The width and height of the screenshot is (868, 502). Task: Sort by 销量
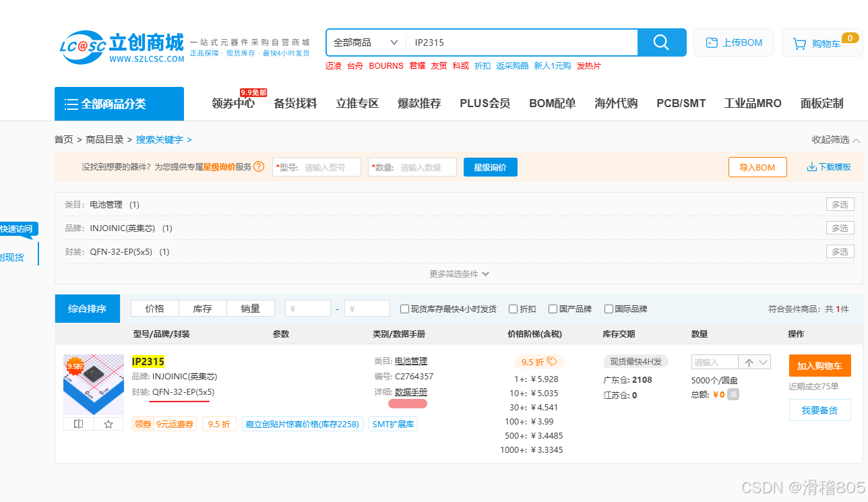[x=250, y=309]
